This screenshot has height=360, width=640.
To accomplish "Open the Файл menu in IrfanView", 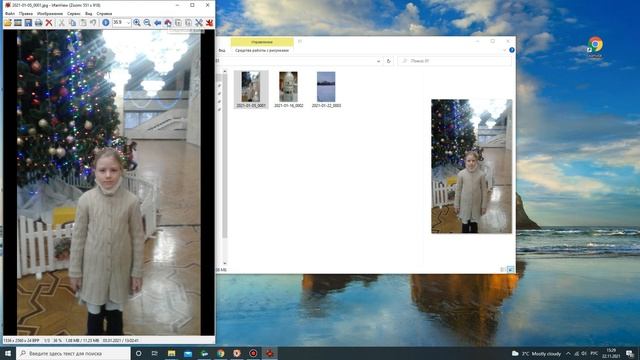I will 10,13.
